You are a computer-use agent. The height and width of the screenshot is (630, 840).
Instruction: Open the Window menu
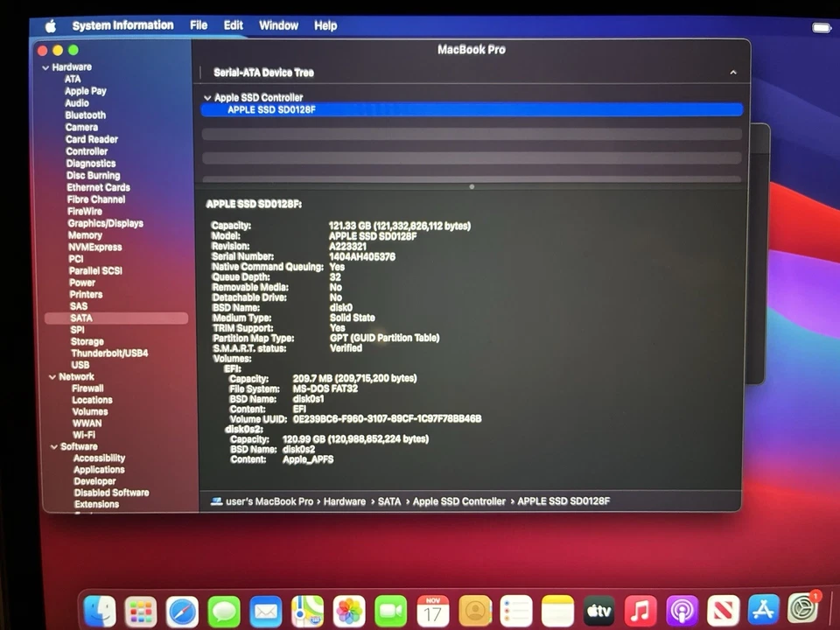pos(278,25)
